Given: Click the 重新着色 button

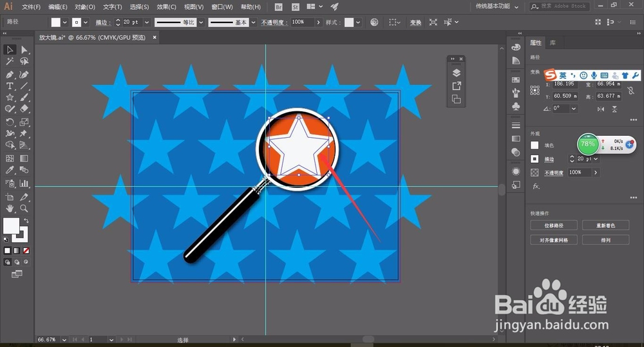Looking at the screenshot, I should (x=605, y=225).
